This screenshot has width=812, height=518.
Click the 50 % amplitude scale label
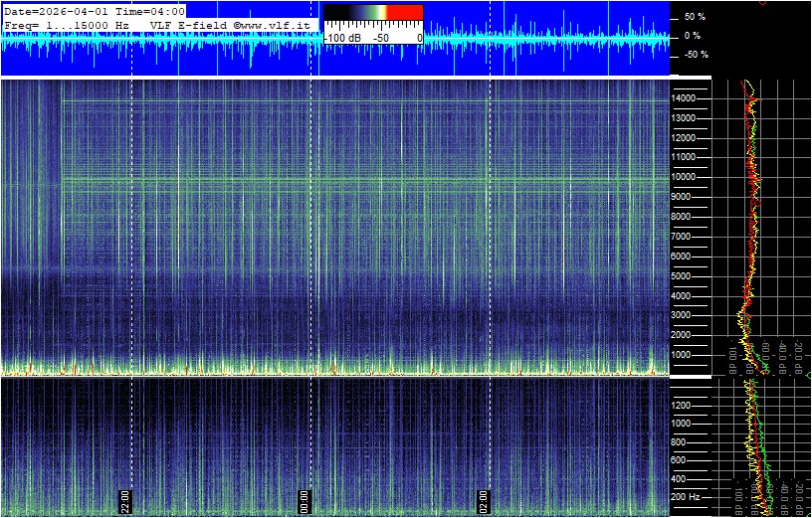click(x=694, y=17)
